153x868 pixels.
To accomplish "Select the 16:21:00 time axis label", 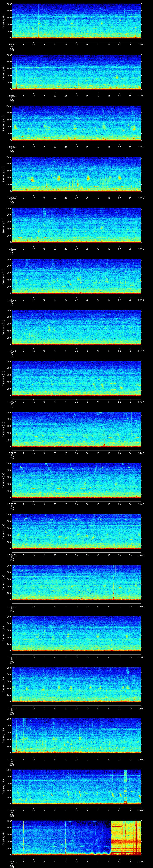I will click(x=12, y=402).
